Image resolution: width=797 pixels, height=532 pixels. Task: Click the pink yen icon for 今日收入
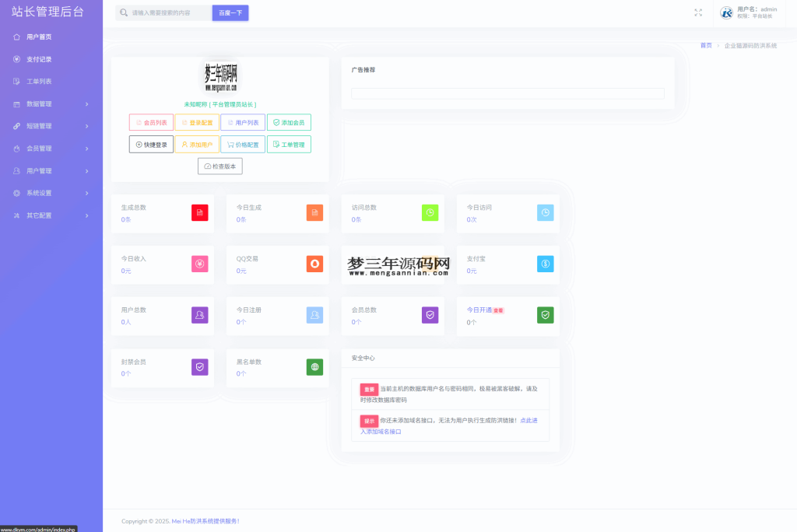tap(200, 264)
